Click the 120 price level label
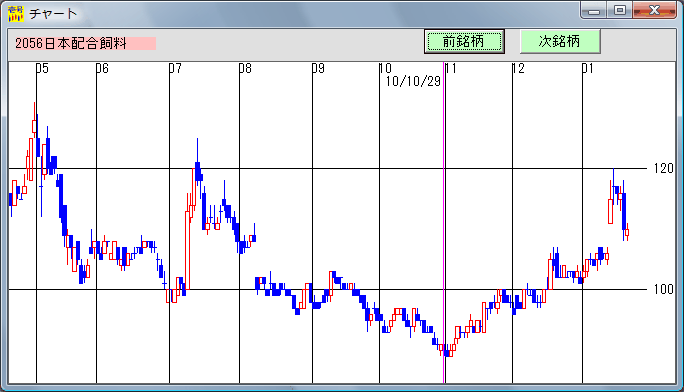Screen dimensions: 684x392 pos(663,168)
